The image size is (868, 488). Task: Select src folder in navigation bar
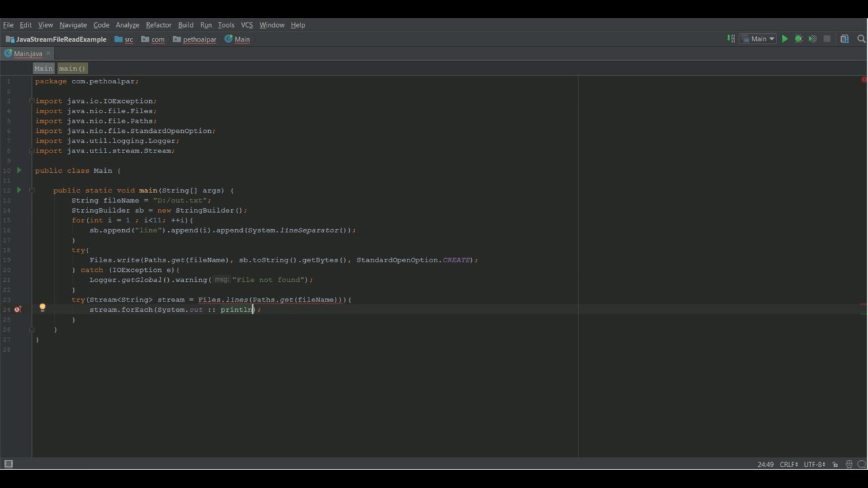pyautogui.click(x=124, y=39)
